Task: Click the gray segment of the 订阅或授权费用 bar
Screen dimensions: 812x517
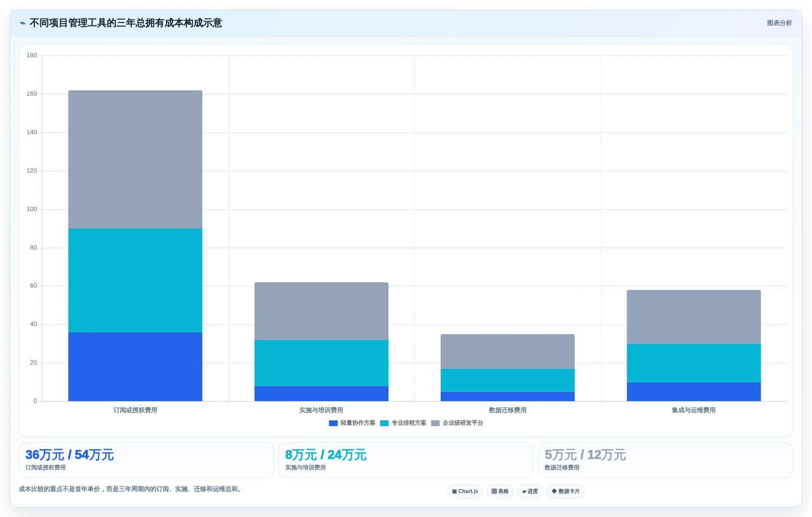Action: point(135,159)
